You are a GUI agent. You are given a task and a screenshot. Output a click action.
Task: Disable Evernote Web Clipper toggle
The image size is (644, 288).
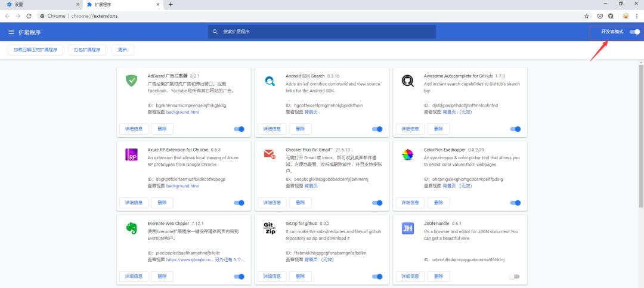click(x=239, y=277)
